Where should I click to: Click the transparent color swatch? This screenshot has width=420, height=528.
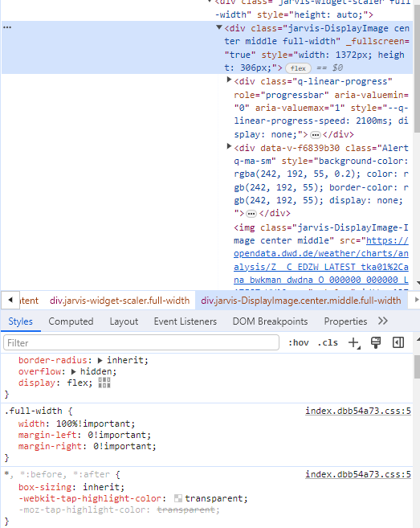178,499
